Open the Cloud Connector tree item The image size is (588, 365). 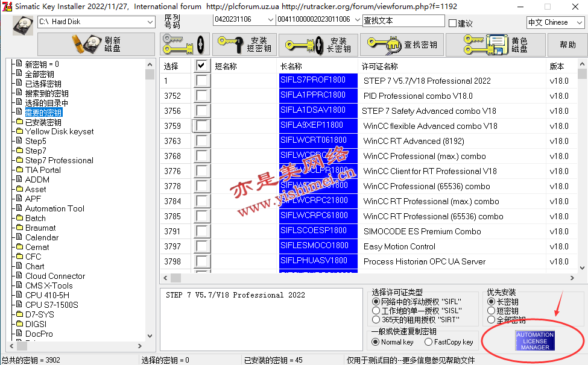click(55, 276)
